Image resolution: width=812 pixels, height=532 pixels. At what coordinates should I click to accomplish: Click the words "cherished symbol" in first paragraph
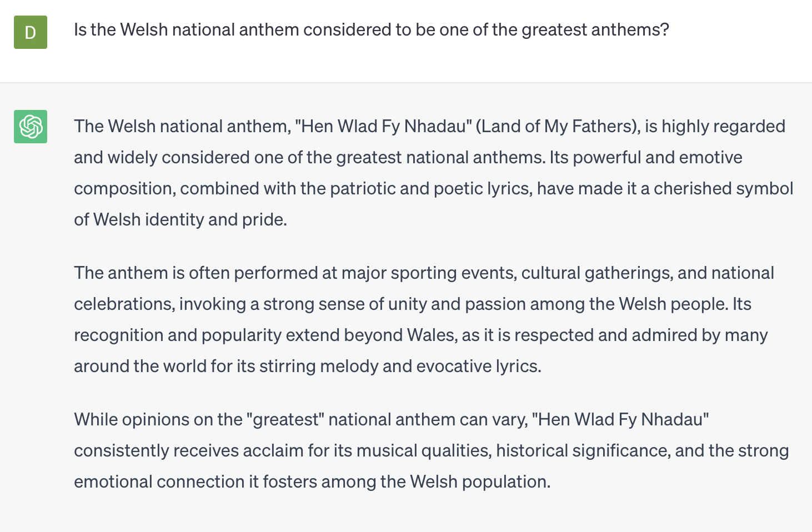pyautogui.click(x=723, y=188)
